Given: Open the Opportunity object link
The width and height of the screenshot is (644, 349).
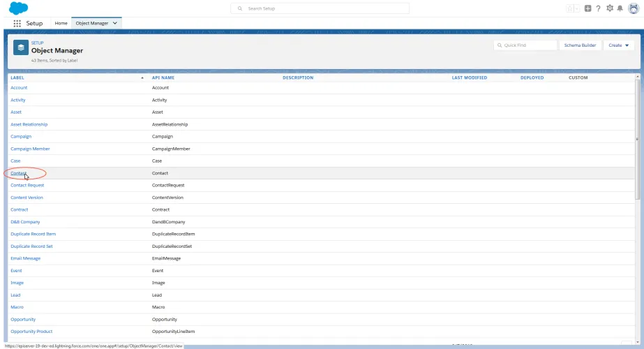Looking at the screenshot, I should pos(23,320).
